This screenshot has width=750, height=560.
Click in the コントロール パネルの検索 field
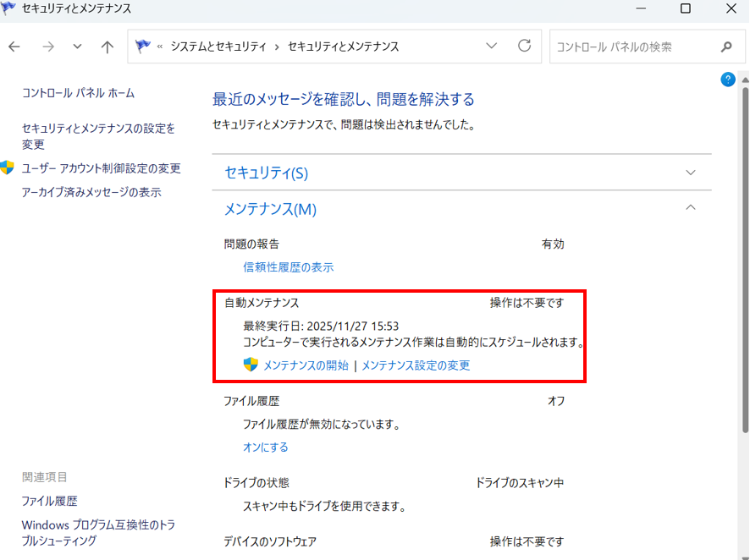[631, 47]
